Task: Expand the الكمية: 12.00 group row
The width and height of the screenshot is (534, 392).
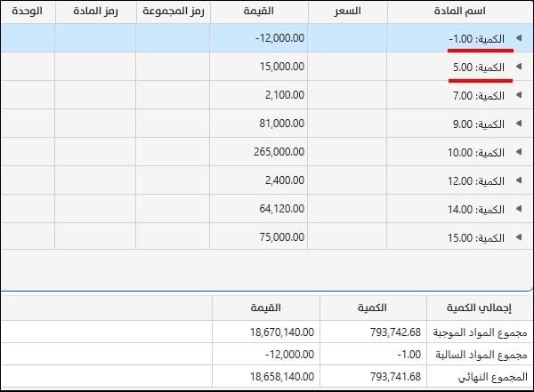Action: 519,180
